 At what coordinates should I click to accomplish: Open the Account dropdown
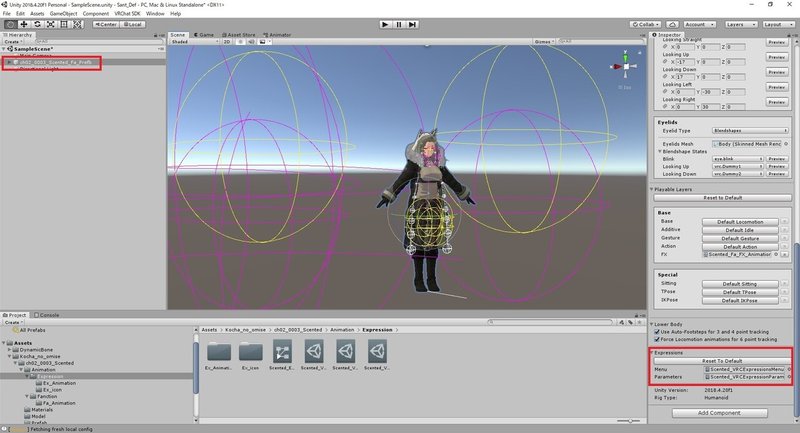click(x=699, y=24)
